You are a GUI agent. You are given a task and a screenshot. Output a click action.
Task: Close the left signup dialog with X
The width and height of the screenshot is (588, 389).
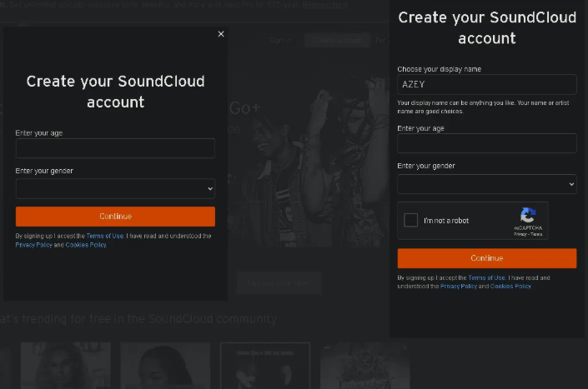(221, 34)
